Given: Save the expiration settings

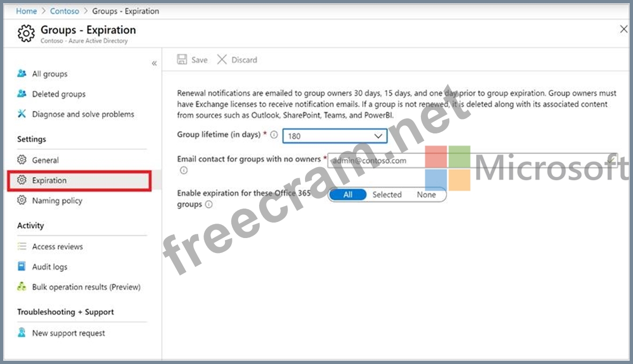Looking at the screenshot, I should point(192,60).
